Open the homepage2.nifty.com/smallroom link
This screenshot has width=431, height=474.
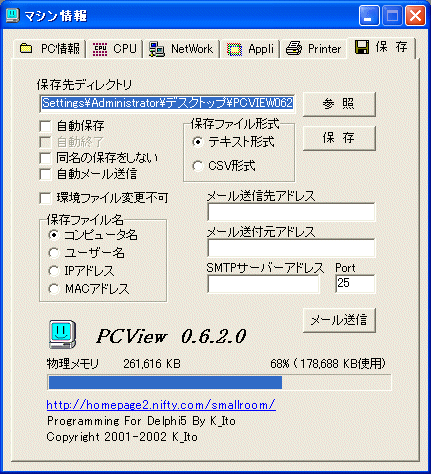(161, 405)
